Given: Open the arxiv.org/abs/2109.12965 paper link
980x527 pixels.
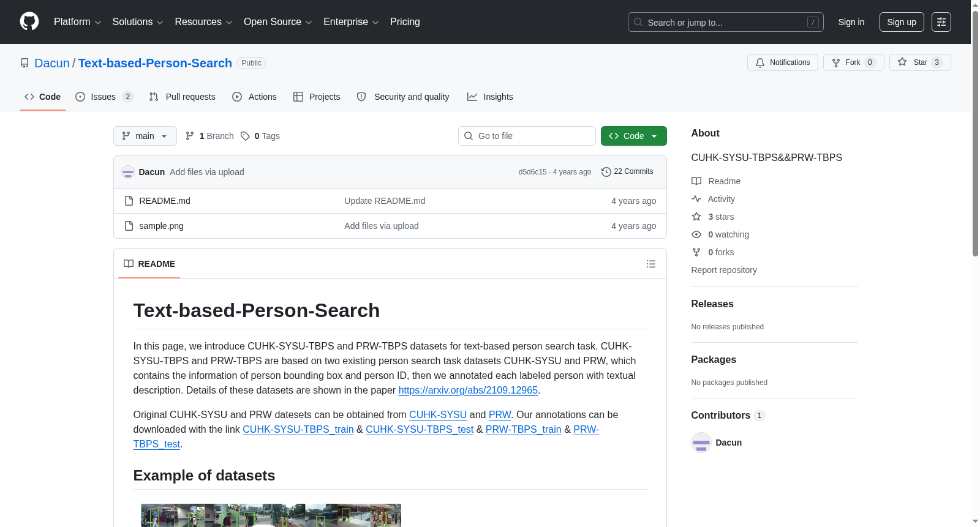Looking at the screenshot, I should tap(468, 390).
